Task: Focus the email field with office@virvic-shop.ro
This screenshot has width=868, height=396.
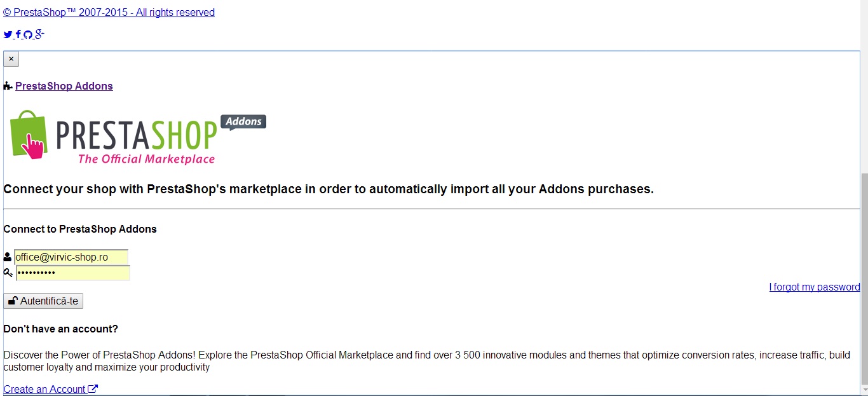Action: 71,257
